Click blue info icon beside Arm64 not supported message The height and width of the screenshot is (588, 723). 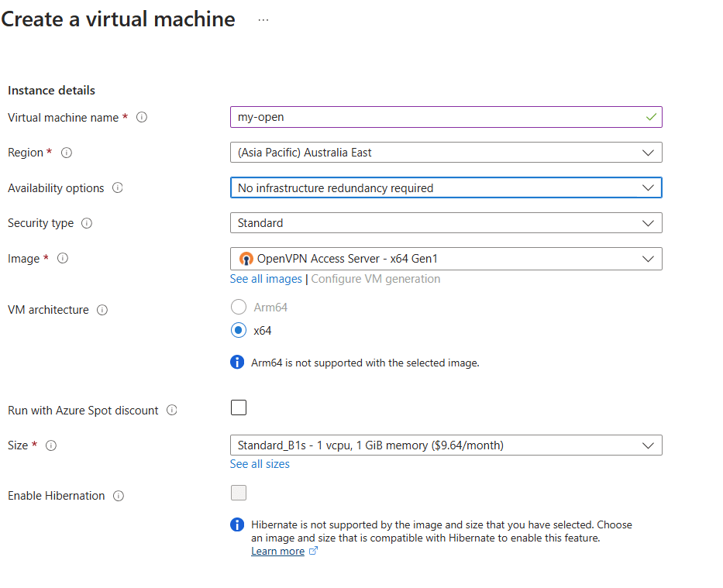[x=237, y=363]
